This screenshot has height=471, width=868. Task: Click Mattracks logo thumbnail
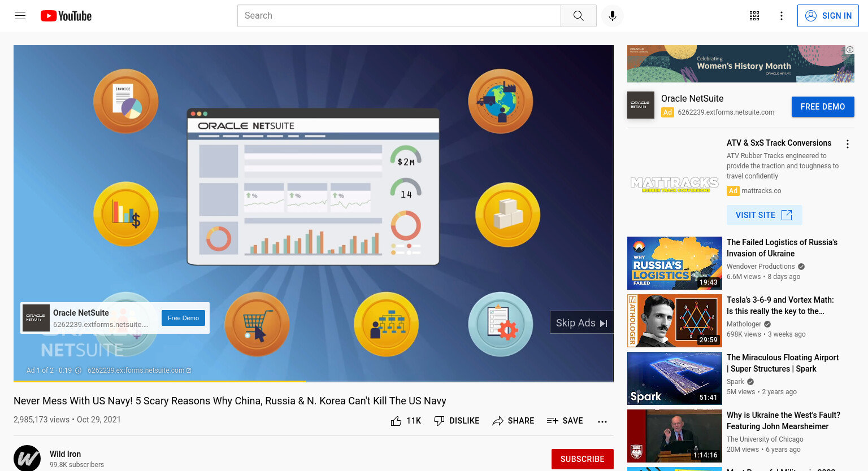point(675,184)
